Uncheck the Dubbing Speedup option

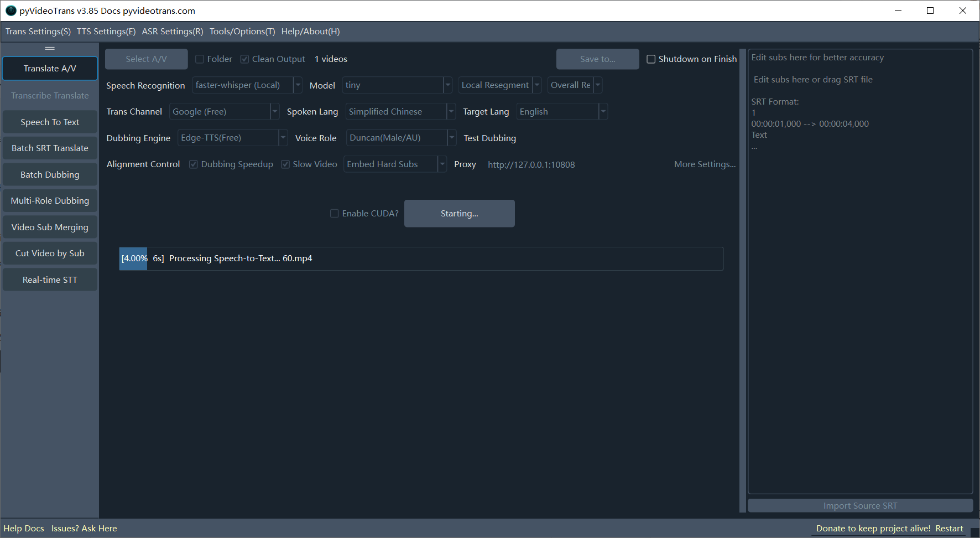(x=194, y=164)
